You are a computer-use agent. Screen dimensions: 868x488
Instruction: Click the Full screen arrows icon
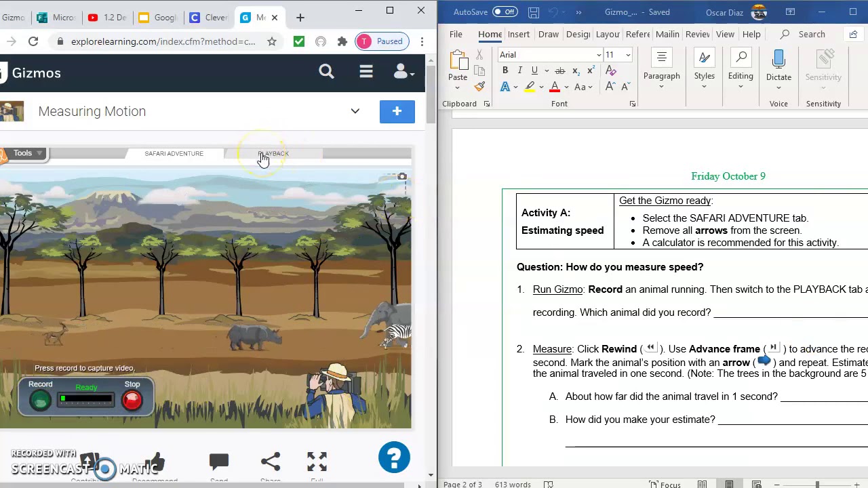pyautogui.click(x=317, y=462)
